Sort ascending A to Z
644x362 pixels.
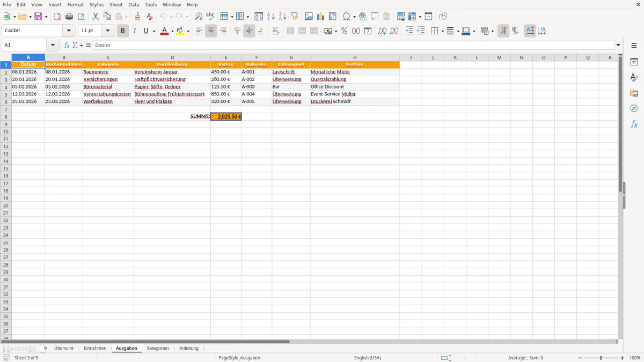[271, 17]
